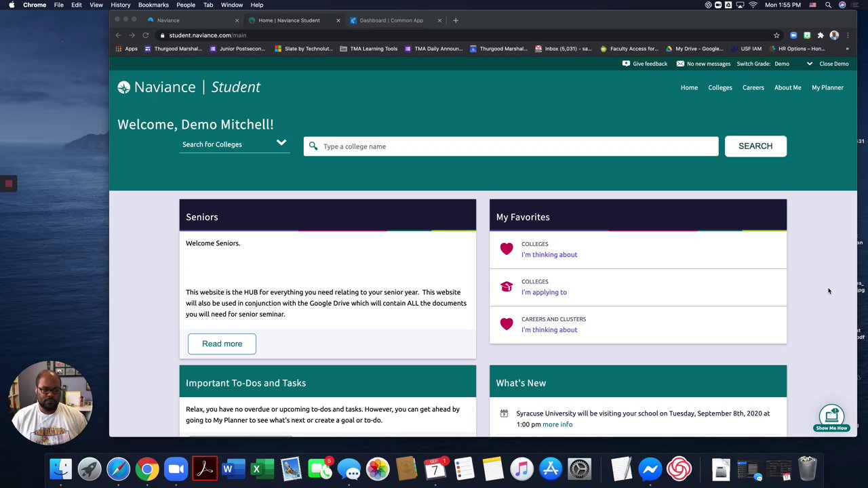The image size is (868, 488).
Task: Open the Chrome Extensions puzzle icon
Action: (821, 35)
